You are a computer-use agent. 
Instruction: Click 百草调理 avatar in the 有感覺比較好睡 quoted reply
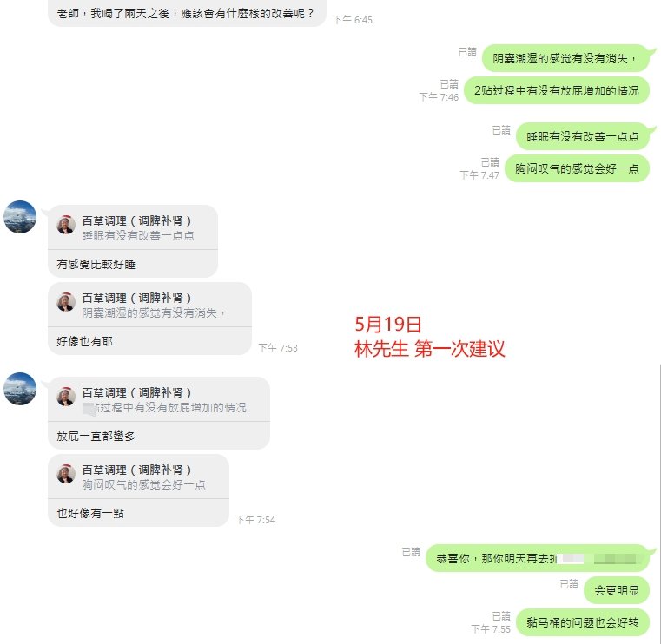66,225
